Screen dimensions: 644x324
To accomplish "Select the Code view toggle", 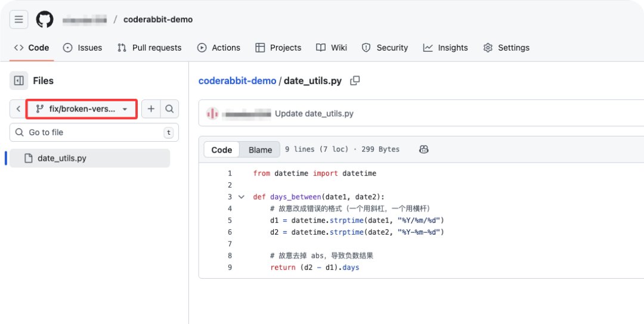I will [222, 149].
